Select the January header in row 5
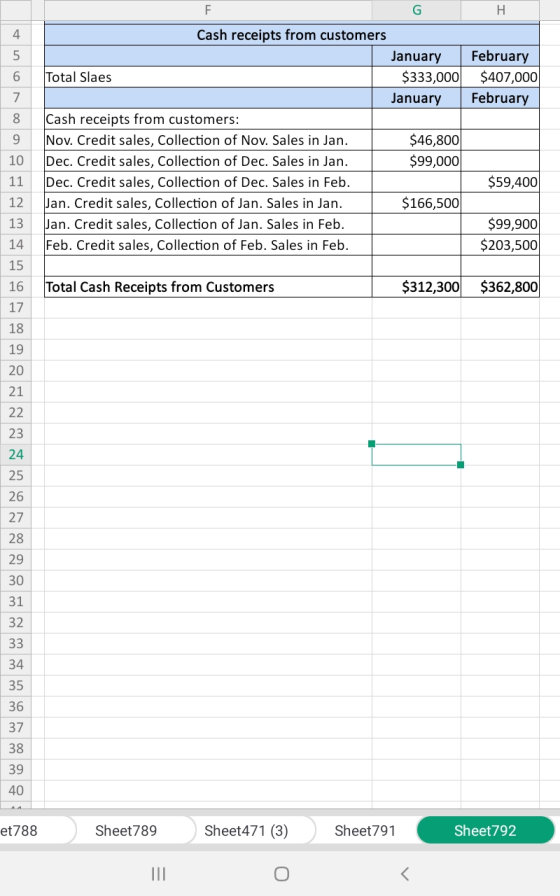This screenshot has height=896, width=560. [x=417, y=56]
